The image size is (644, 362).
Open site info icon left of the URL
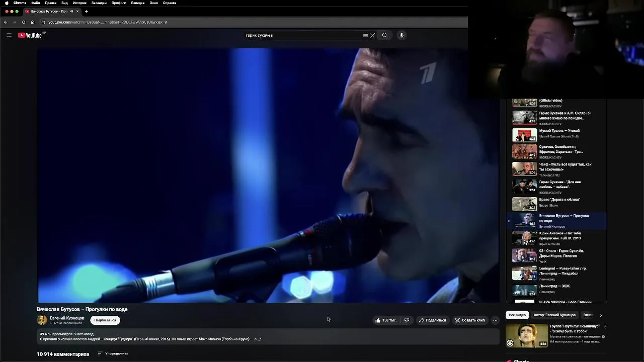(43, 22)
